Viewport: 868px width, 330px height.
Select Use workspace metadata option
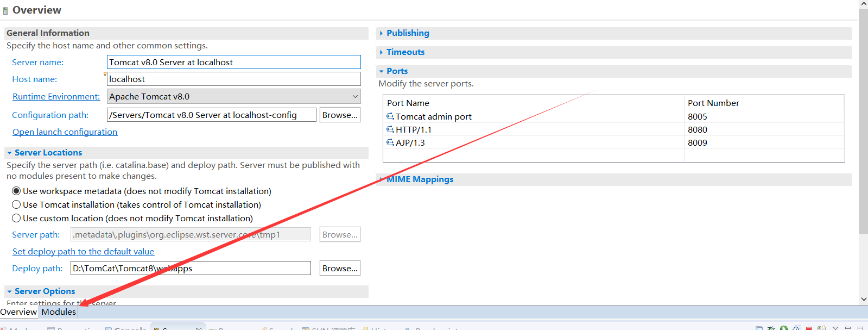point(16,191)
